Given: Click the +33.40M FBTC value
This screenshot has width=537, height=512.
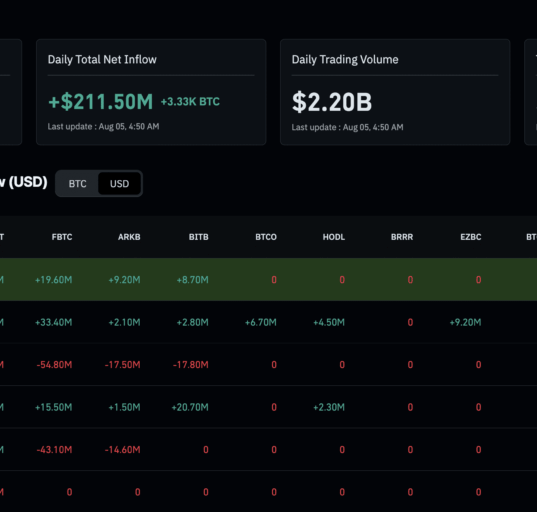Looking at the screenshot, I should [54, 322].
